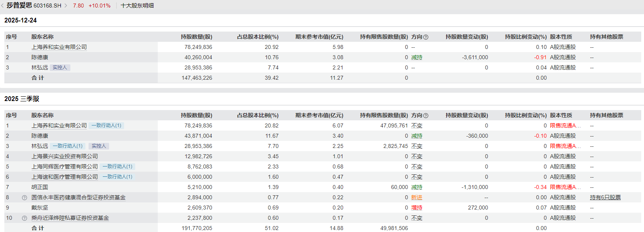
Task: Open 上海同辉医疗管理有限公司 shareholder details
Action: coord(64,167)
